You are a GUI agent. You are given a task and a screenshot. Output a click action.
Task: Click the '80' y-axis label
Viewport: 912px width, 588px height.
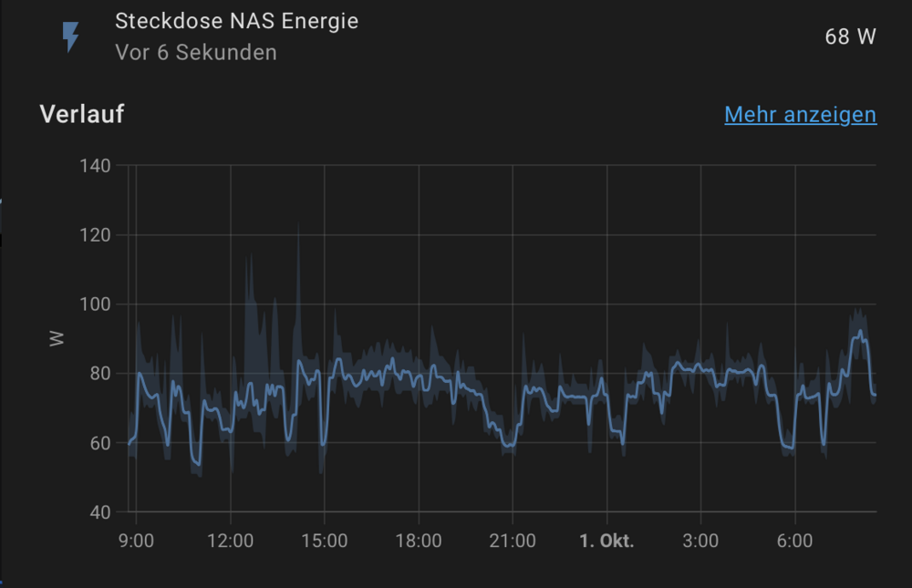coord(100,374)
